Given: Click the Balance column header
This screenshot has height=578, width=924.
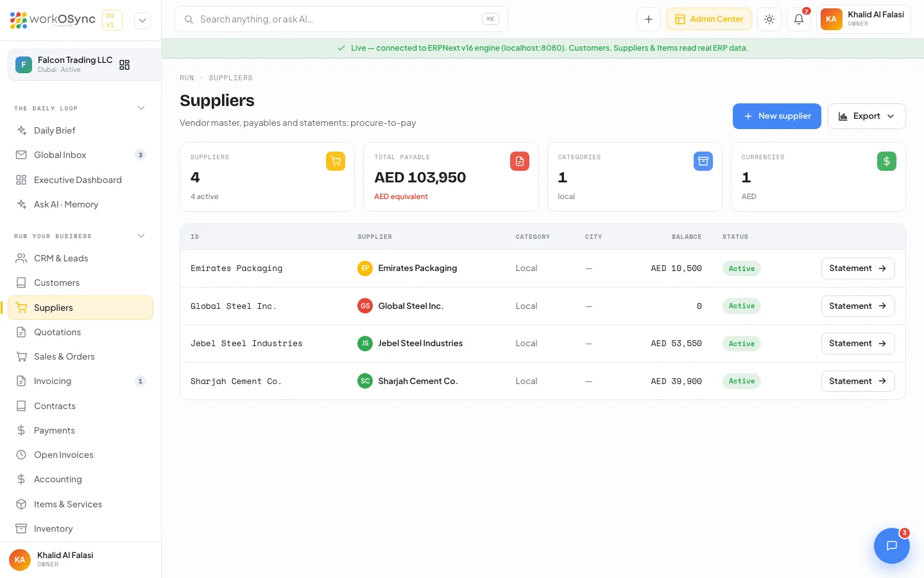Looking at the screenshot, I should pos(687,237).
